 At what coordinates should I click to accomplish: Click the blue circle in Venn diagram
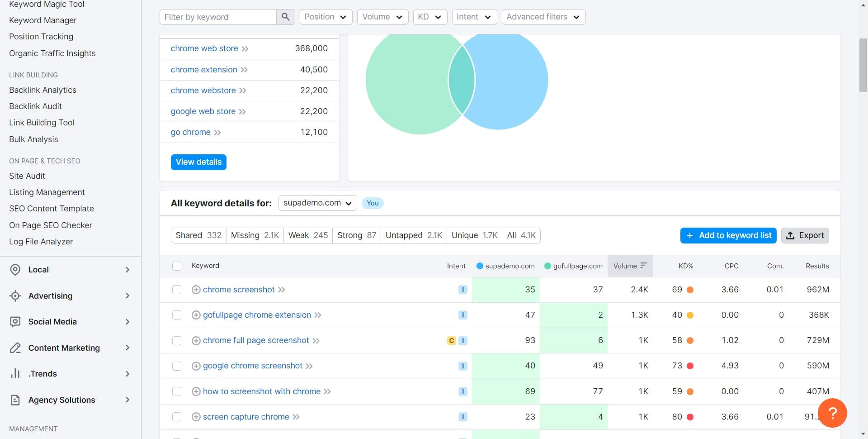point(511,81)
